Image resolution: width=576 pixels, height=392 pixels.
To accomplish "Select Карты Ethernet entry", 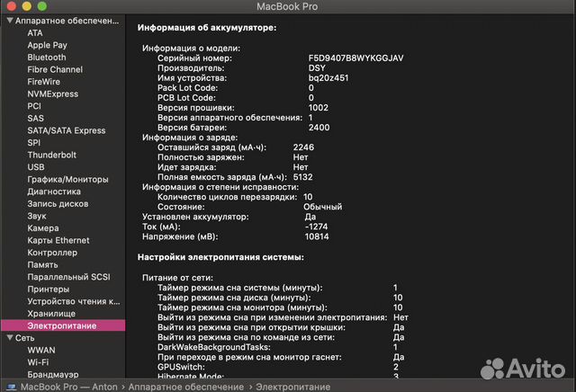I will pos(58,240).
